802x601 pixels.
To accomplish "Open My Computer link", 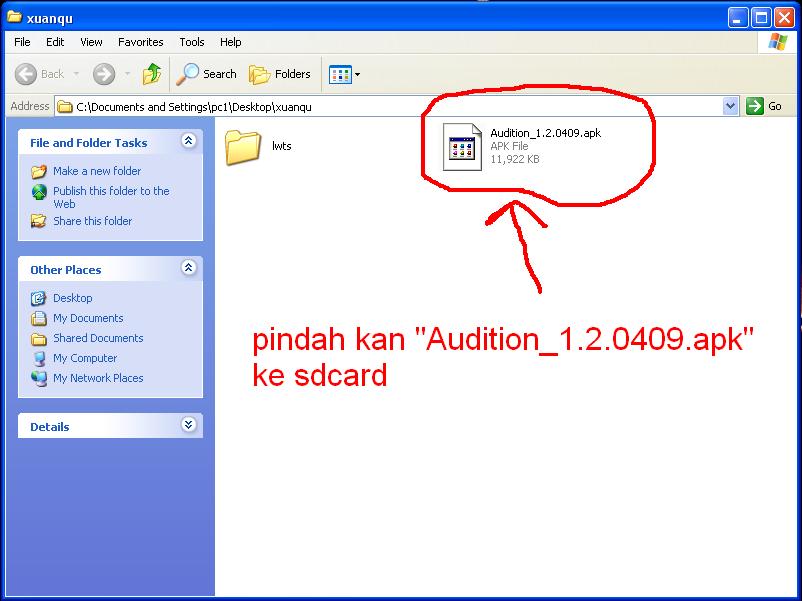I will [85, 358].
